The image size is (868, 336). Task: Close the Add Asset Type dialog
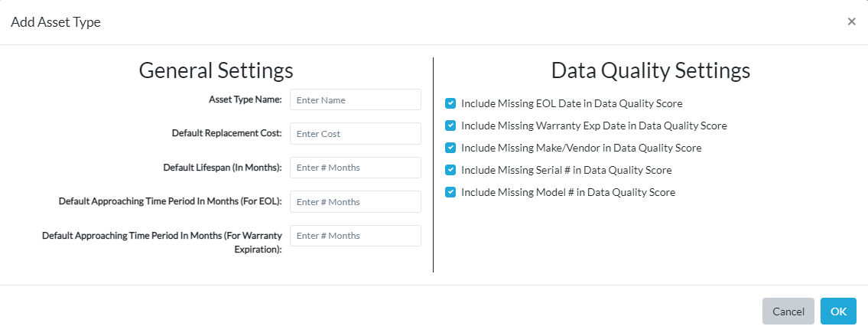[x=851, y=21]
